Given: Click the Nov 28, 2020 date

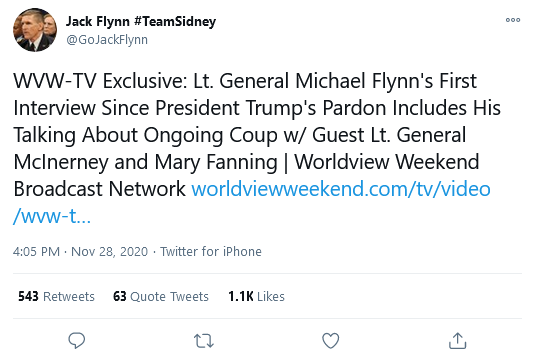Looking at the screenshot, I should (x=109, y=251).
